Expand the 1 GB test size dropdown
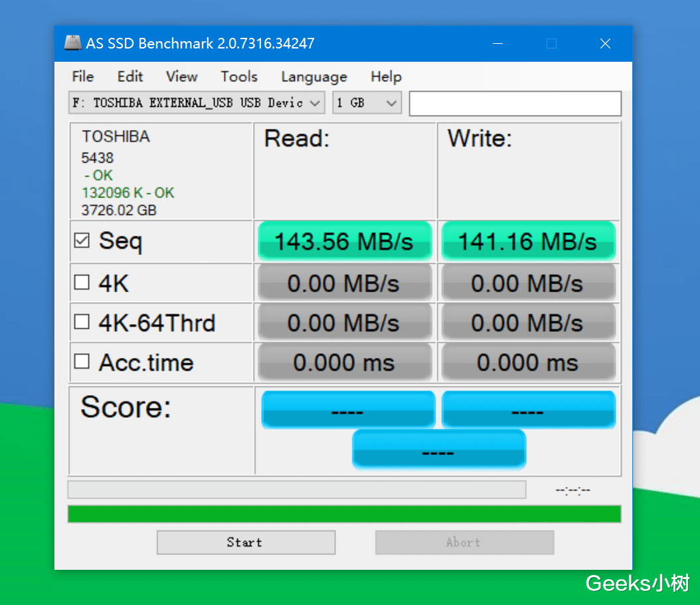 tap(367, 103)
